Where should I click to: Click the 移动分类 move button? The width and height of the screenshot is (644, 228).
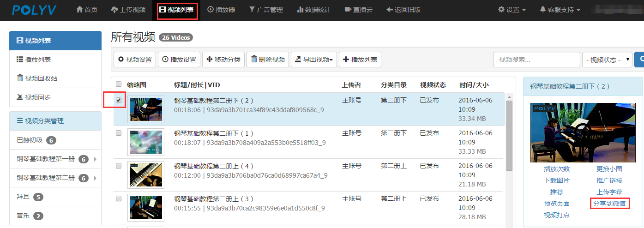pyautogui.click(x=223, y=60)
